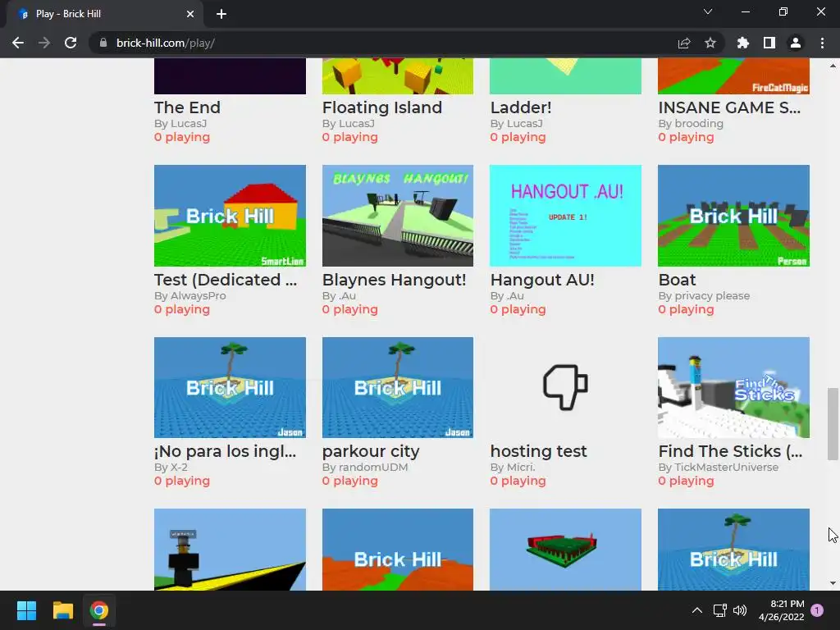840x630 pixels.
Task: Toggle the browser side panel
Action: (769, 43)
